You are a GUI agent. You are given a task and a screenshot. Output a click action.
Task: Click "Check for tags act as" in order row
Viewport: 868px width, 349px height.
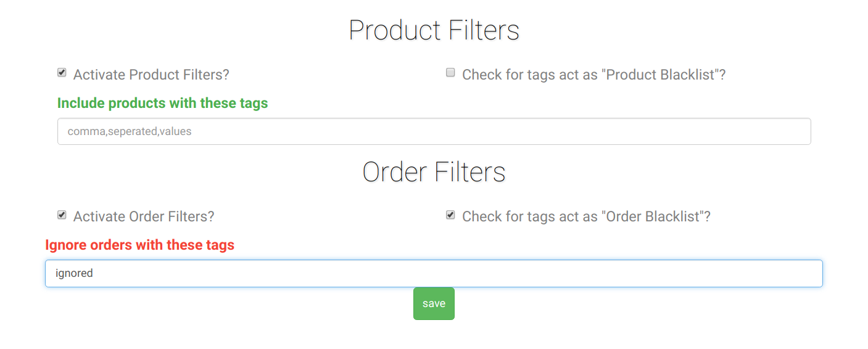530,217
